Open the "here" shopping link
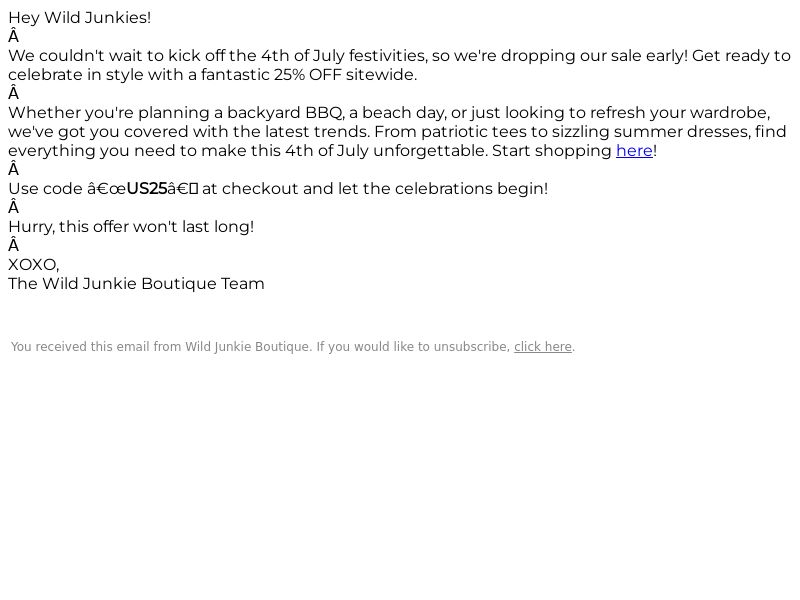 (634, 151)
